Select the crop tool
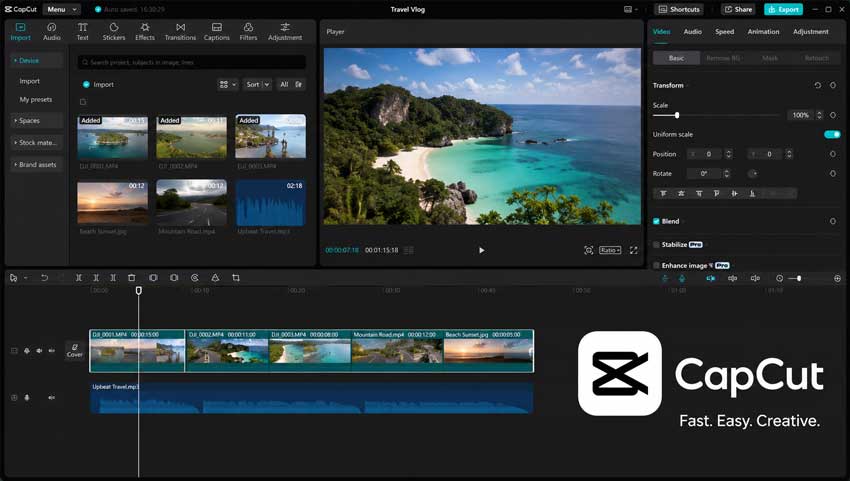The width and height of the screenshot is (850, 481). [236, 278]
